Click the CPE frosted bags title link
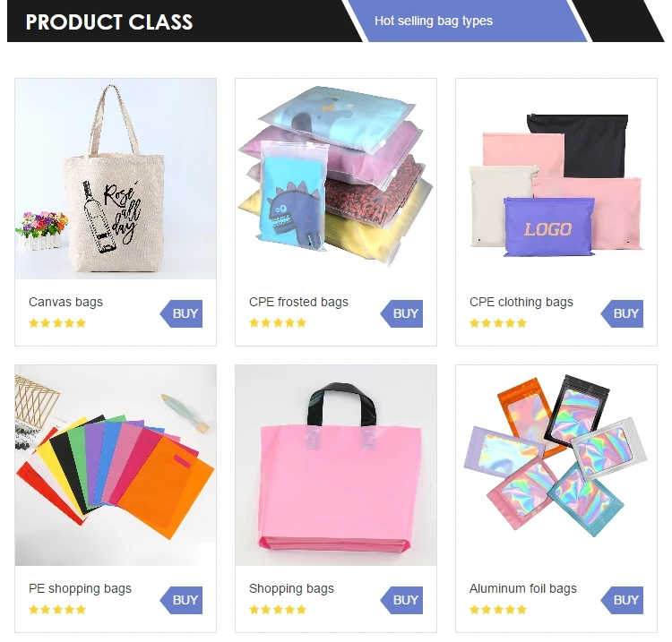 (298, 302)
